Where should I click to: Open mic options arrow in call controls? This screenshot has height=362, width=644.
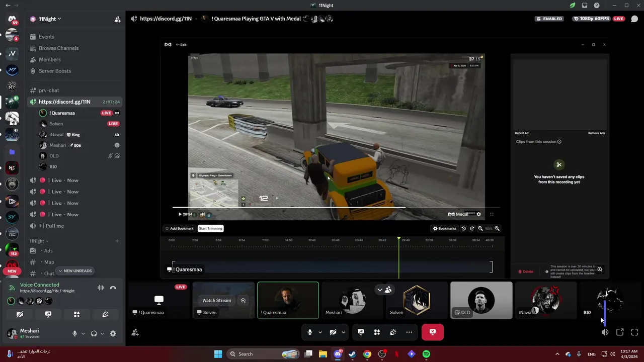[320, 332]
